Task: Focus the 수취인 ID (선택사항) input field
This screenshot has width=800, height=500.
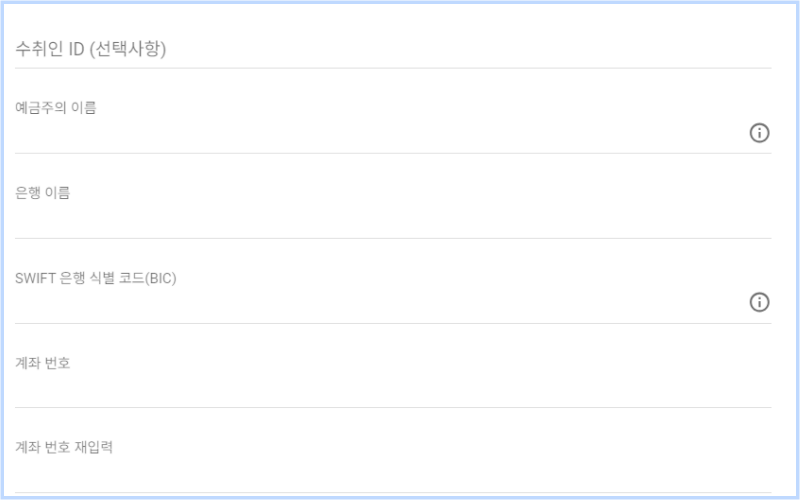Action: 393,49
